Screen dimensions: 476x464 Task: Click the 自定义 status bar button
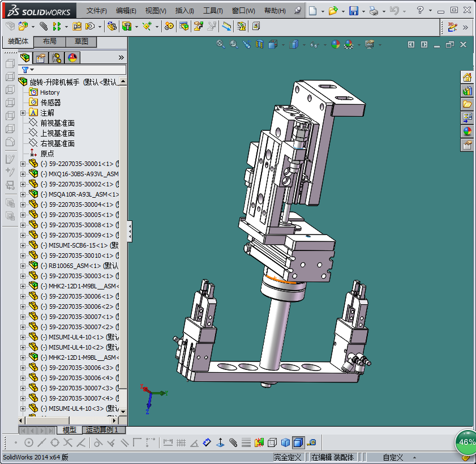pyautogui.click(x=393, y=457)
